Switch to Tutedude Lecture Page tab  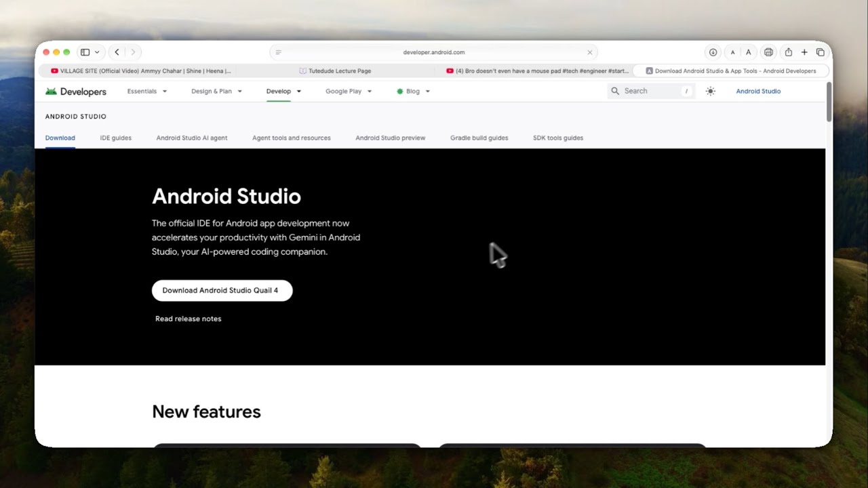[335, 70]
